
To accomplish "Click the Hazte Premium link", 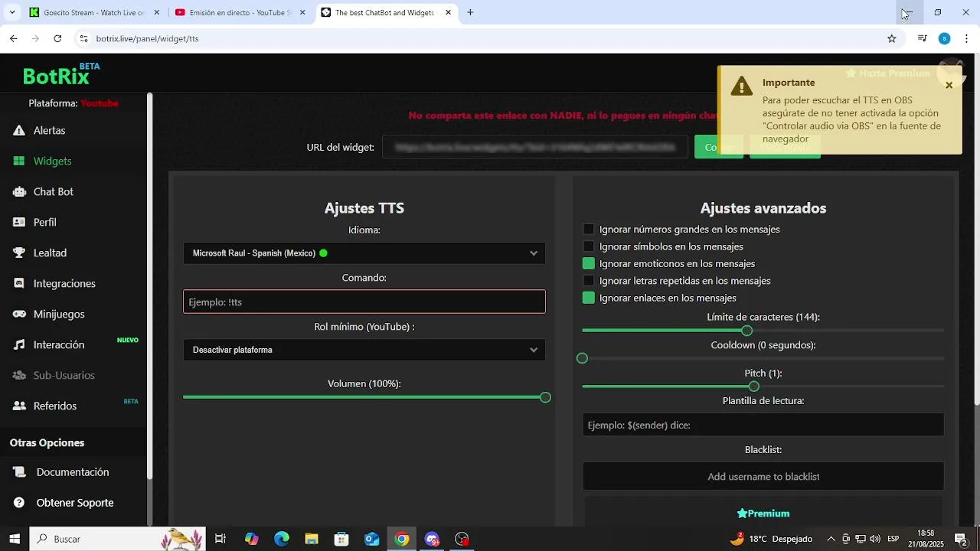I will (888, 73).
